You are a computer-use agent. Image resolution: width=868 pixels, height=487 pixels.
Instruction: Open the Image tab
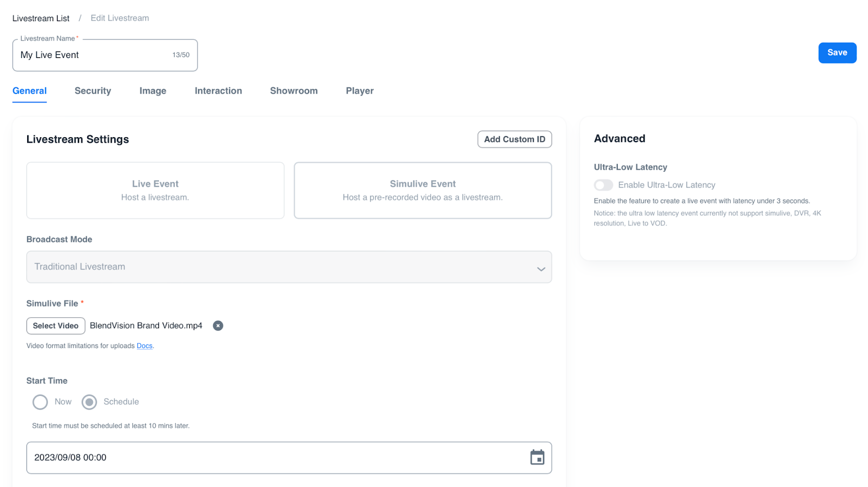152,91
